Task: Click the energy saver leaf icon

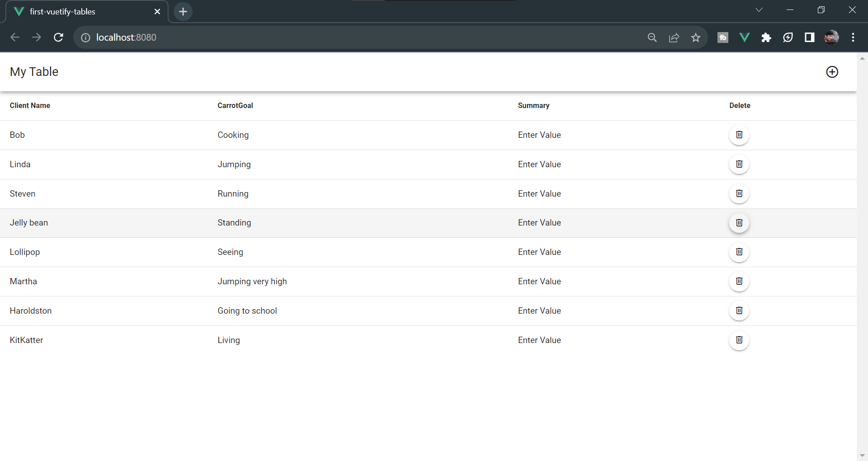Action: click(788, 38)
